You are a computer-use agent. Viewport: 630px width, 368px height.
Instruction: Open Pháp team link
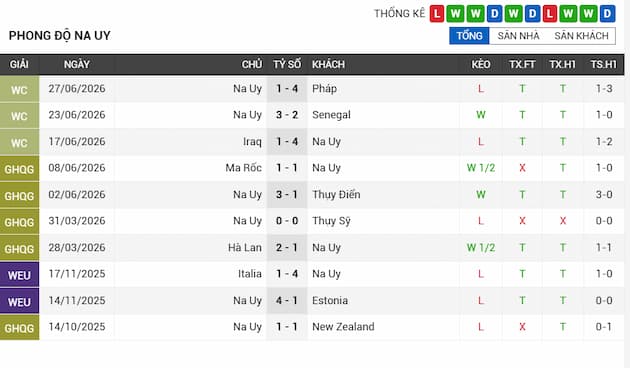click(324, 89)
